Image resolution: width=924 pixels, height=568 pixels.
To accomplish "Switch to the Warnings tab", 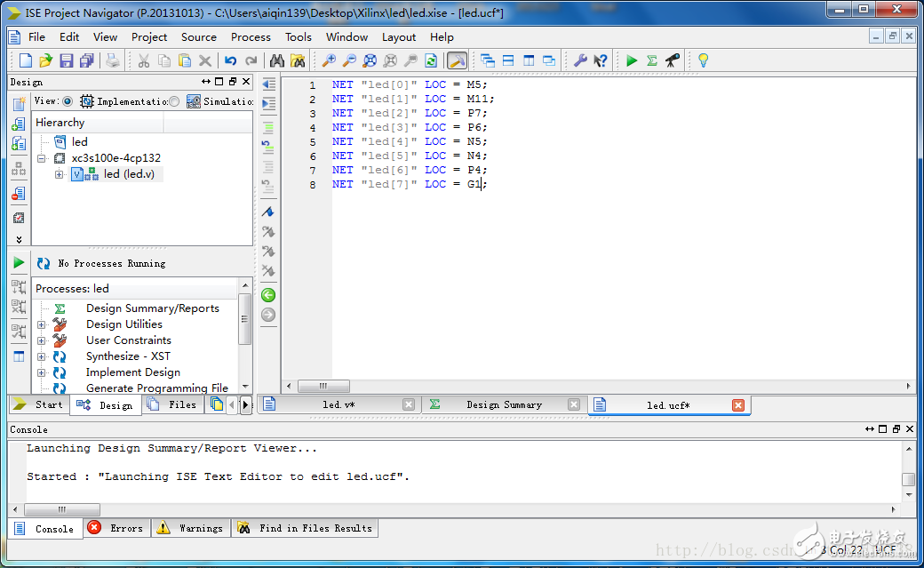I will click(x=190, y=528).
